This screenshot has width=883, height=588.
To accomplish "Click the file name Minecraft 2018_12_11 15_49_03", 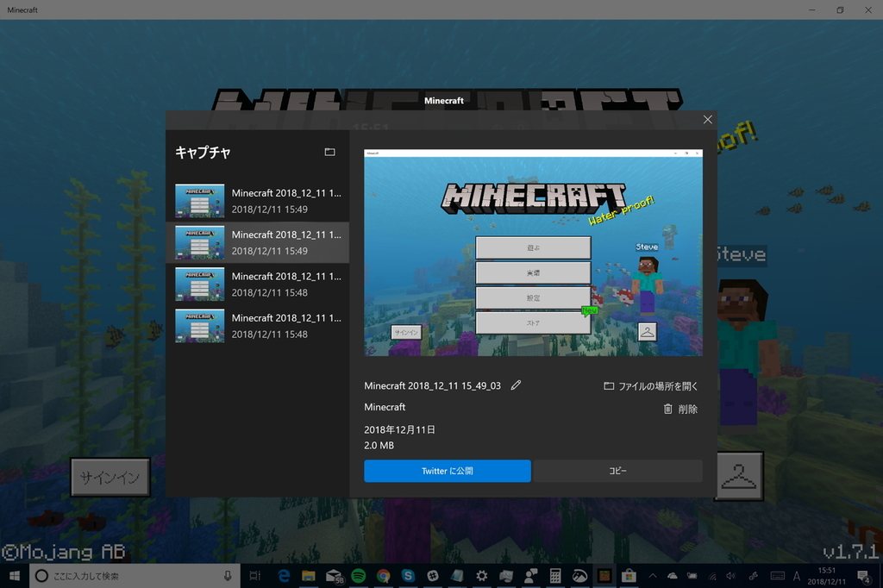I will pos(432,385).
